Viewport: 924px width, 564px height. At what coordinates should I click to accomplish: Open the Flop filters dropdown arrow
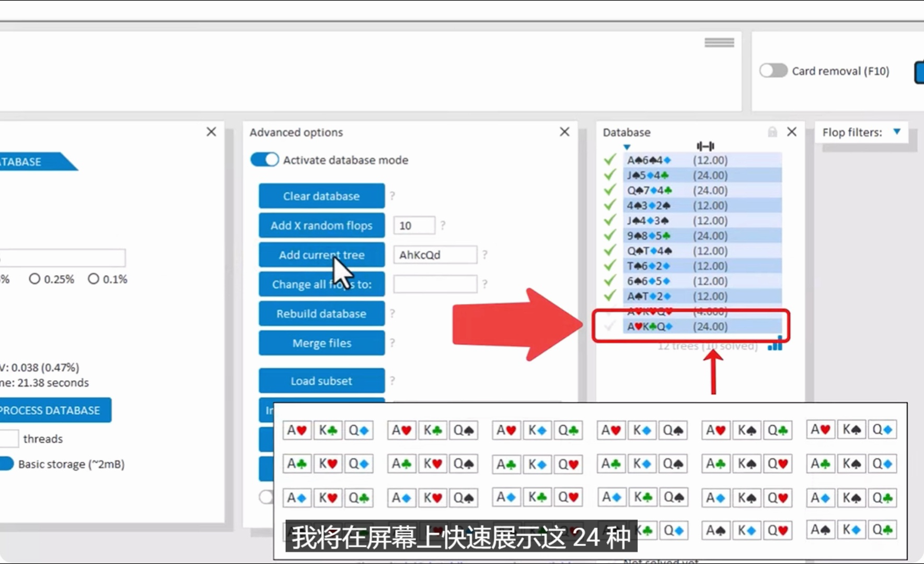(x=897, y=132)
